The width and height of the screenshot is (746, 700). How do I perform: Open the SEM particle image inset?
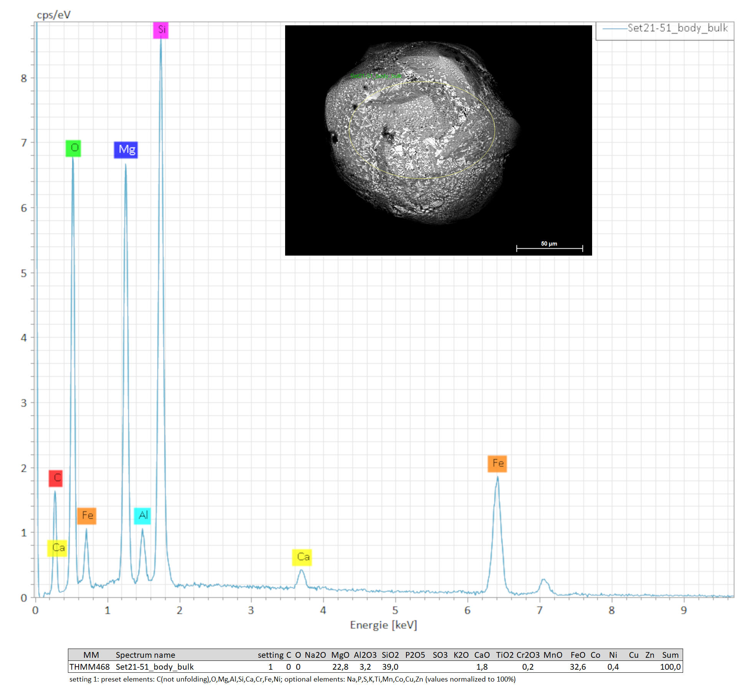438,140
